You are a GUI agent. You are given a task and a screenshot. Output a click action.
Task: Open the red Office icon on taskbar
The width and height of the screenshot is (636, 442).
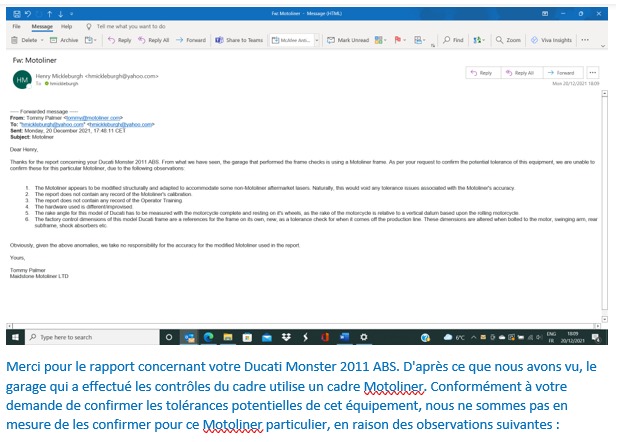point(325,337)
